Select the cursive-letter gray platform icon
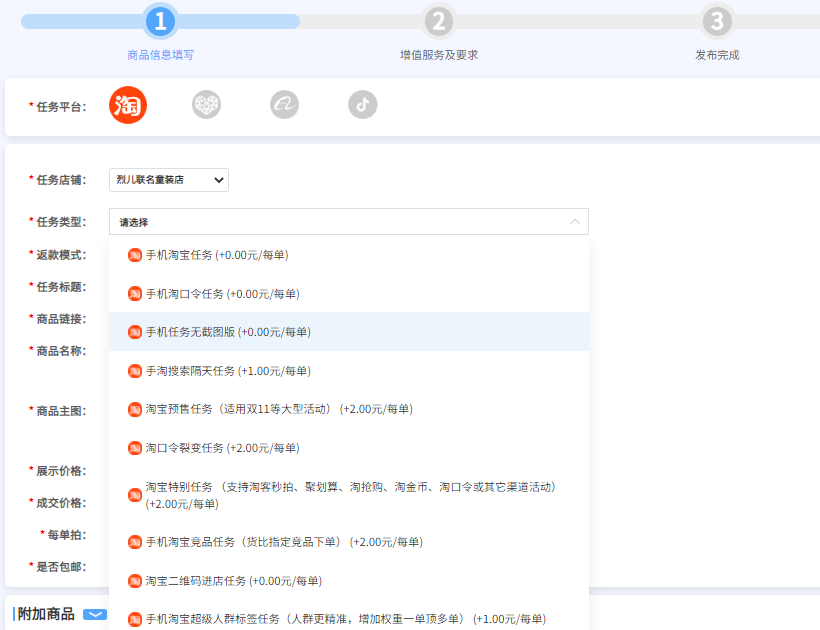The width and height of the screenshot is (820, 630). pyautogui.click(x=284, y=104)
